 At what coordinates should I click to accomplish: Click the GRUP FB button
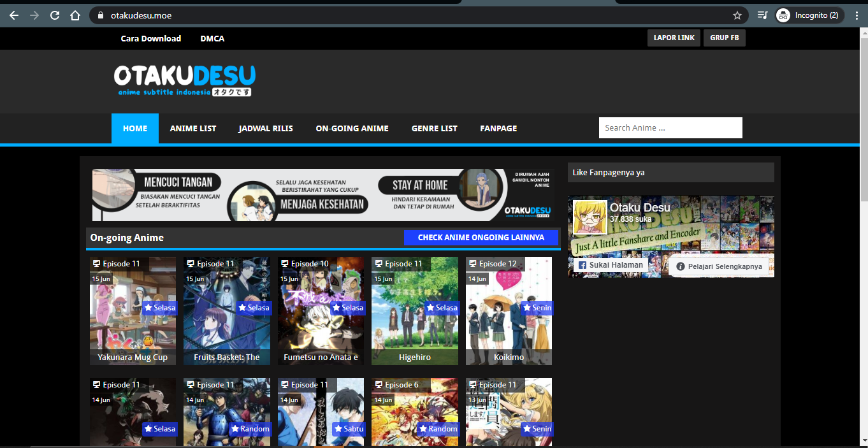725,38
